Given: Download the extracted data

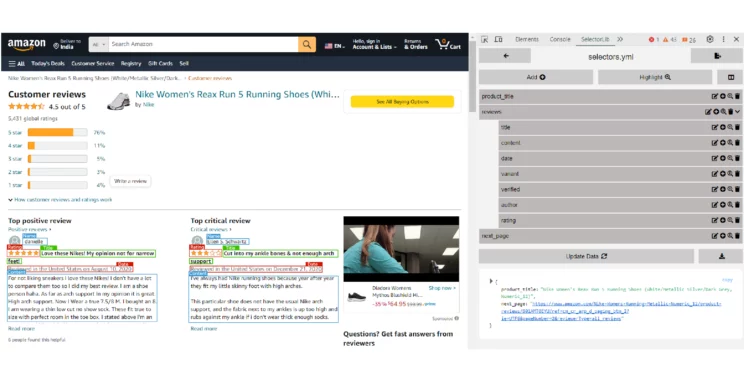Looking at the screenshot, I should tap(721, 256).
